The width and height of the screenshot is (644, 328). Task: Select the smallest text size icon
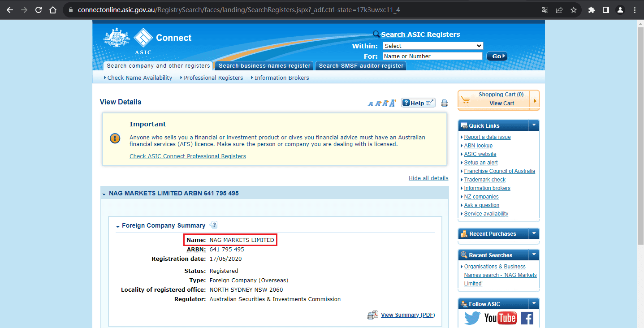click(x=371, y=104)
